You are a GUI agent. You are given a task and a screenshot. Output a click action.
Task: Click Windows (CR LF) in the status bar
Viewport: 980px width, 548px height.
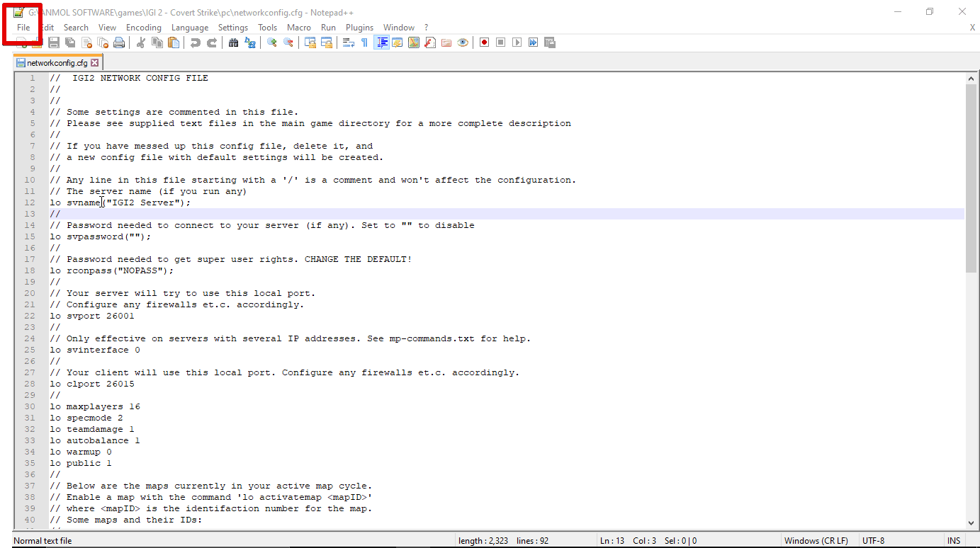coord(818,540)
